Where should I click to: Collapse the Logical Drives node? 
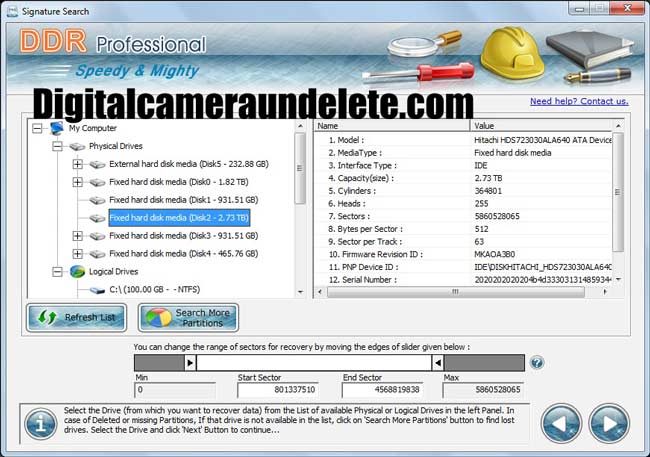click(57, 272)
